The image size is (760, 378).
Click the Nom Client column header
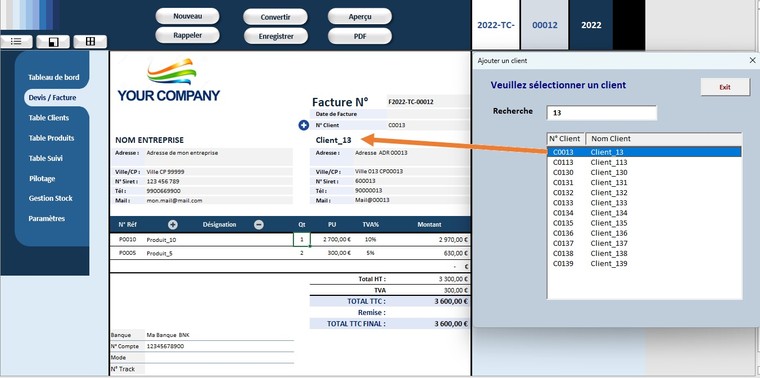click(663, 139)
